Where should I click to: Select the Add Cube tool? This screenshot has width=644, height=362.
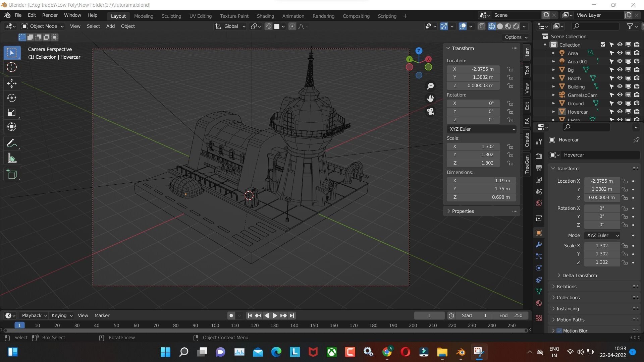(12, 174)
